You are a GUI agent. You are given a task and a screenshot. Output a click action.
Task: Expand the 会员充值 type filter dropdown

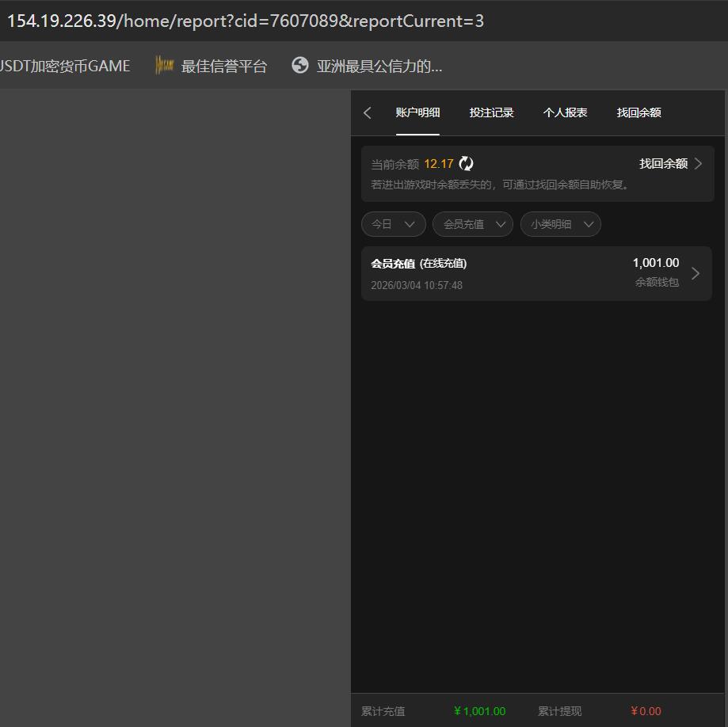[x=473, y=224]
